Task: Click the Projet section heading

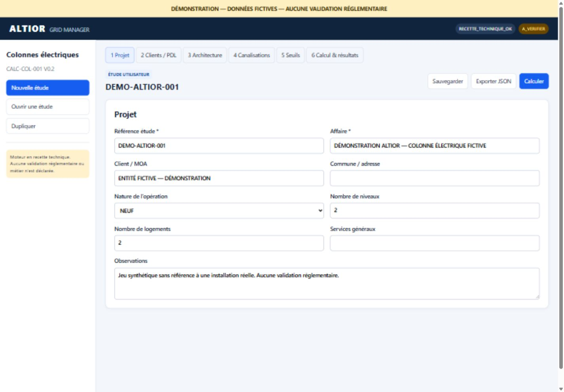Action: pyautogui.click(x=125, y=114)
